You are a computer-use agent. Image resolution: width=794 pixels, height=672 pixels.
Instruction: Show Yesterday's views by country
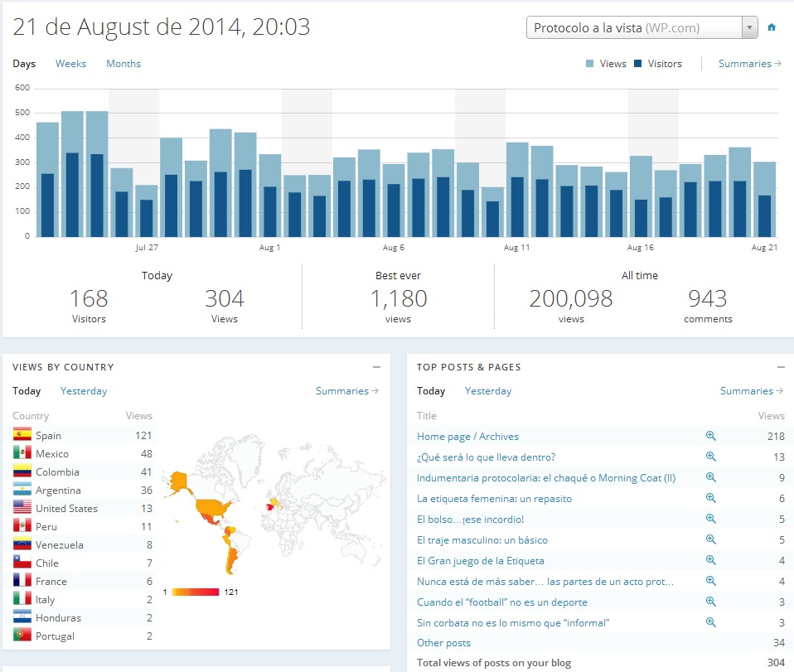(x=84, y=391)
